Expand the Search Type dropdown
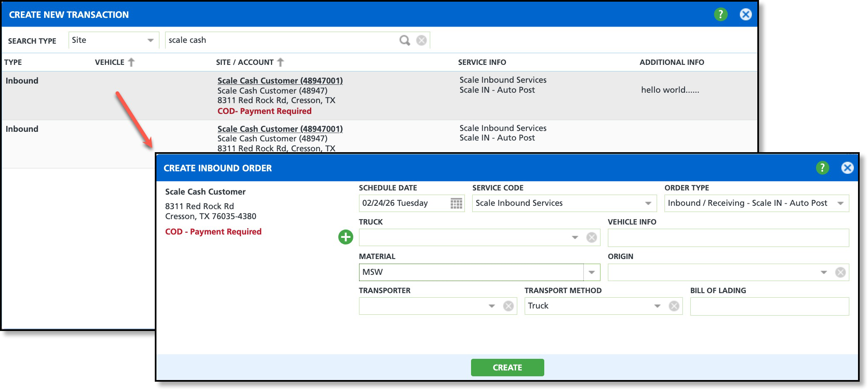 150,40
